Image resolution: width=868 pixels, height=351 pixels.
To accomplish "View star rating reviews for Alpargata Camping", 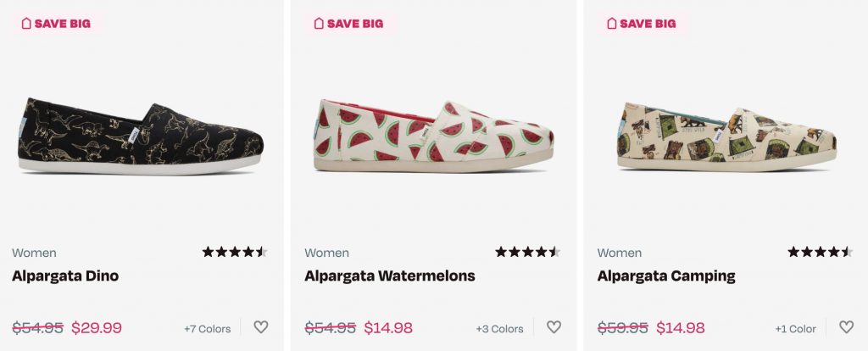I will [820, 252].
